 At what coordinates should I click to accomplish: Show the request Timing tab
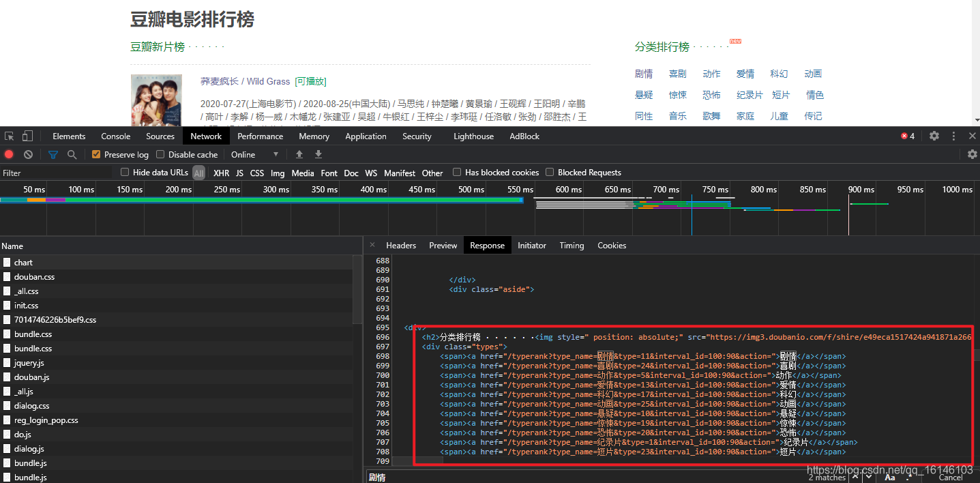(571, 246)
